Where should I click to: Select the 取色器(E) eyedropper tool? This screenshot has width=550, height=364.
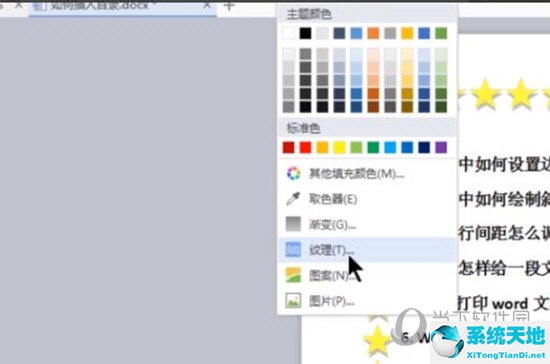tap(367, 199)
